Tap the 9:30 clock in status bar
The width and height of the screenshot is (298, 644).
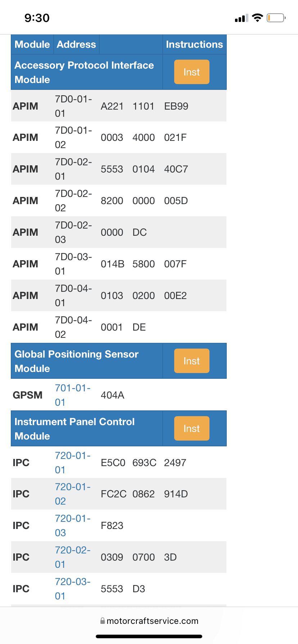[37, 18]
